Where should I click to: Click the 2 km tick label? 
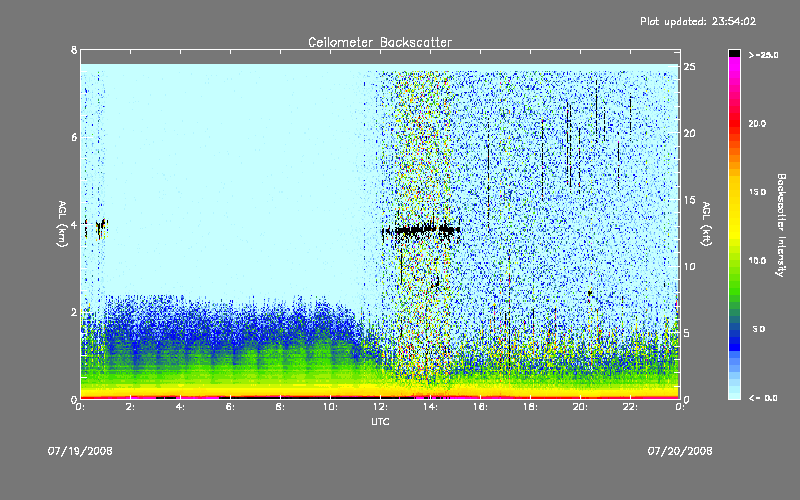(x=74, y=312)
